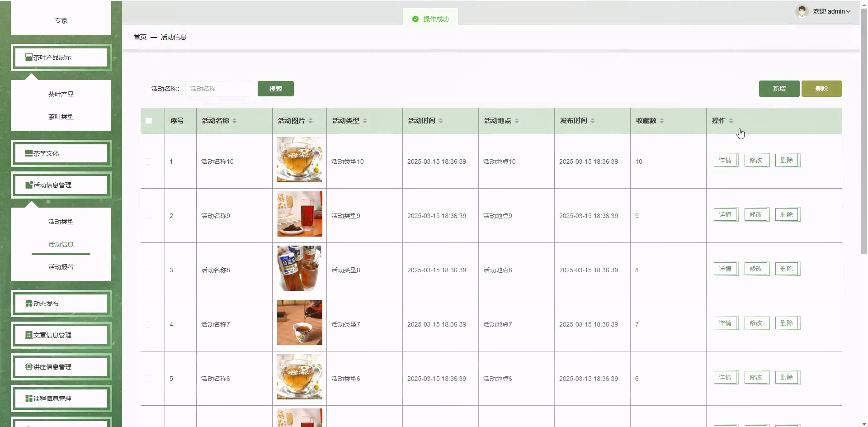The image size is (868, 427).
Task: Click the page vertical scrollbar
Action: point(864,131)
